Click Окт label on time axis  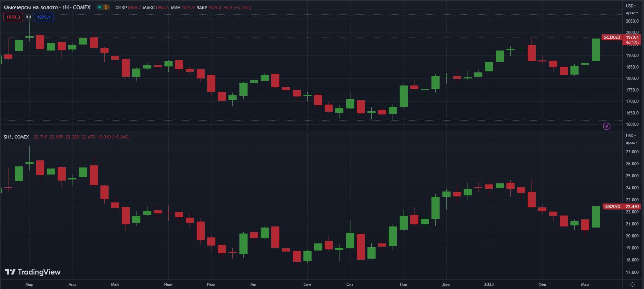[350, 284]
